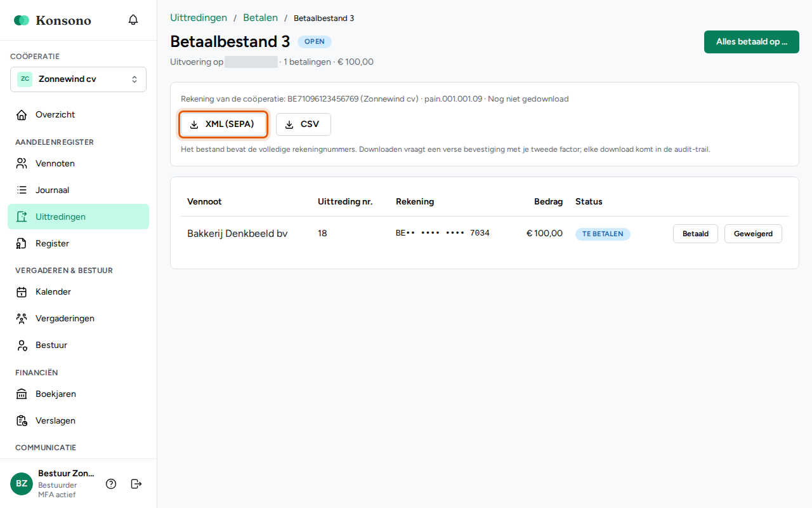
Task: Click the Alles betaald op button
Action: point(752,42)
